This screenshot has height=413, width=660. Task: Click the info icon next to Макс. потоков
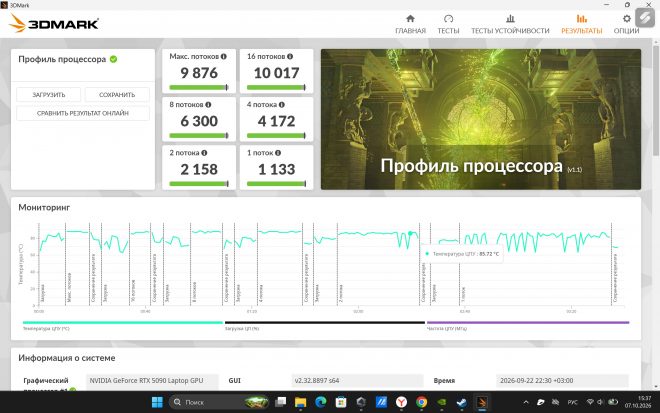[224, 56]
